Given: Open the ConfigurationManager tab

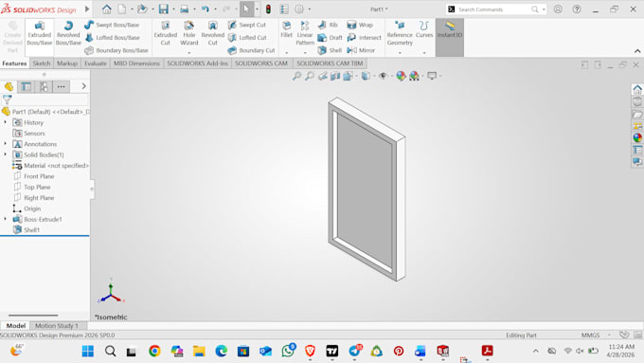Looking at the screenshot, I should point(44,87).
